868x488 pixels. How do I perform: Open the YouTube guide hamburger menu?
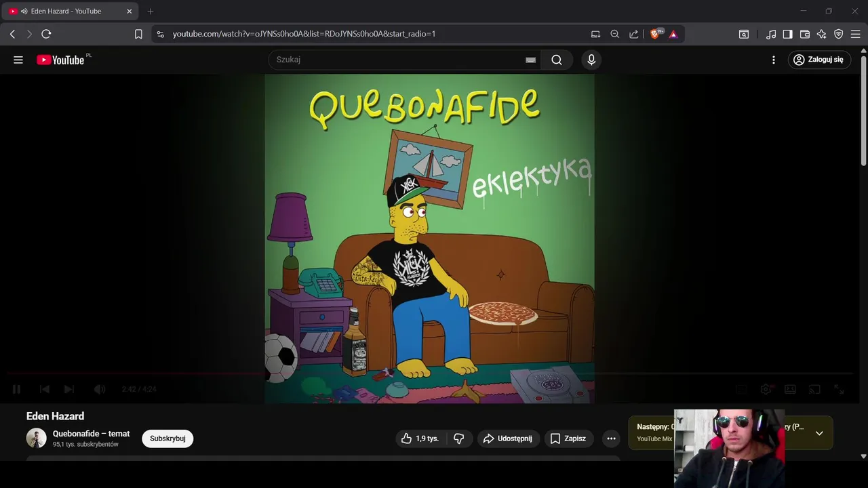tap(18, 60)
